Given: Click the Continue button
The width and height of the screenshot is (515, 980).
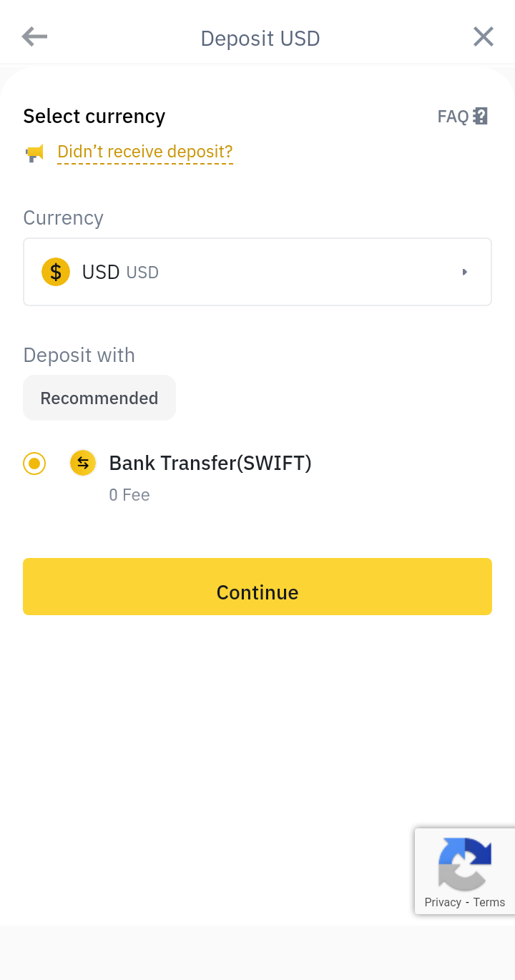Looking at the screenshot, I should pos(257,587).
